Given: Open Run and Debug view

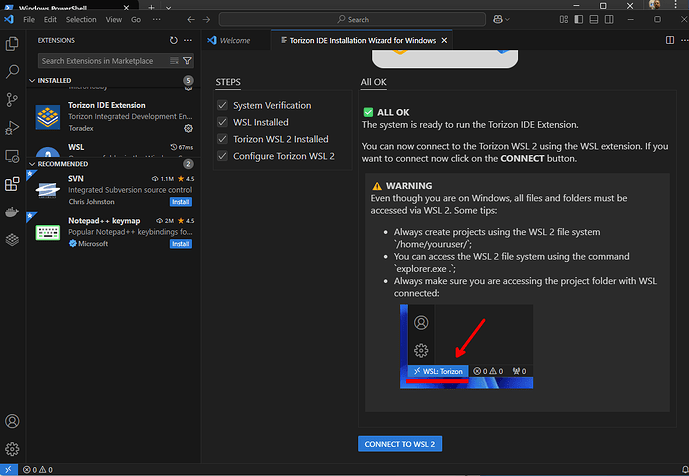Looking at the screenshot, I should click(13, 128).
